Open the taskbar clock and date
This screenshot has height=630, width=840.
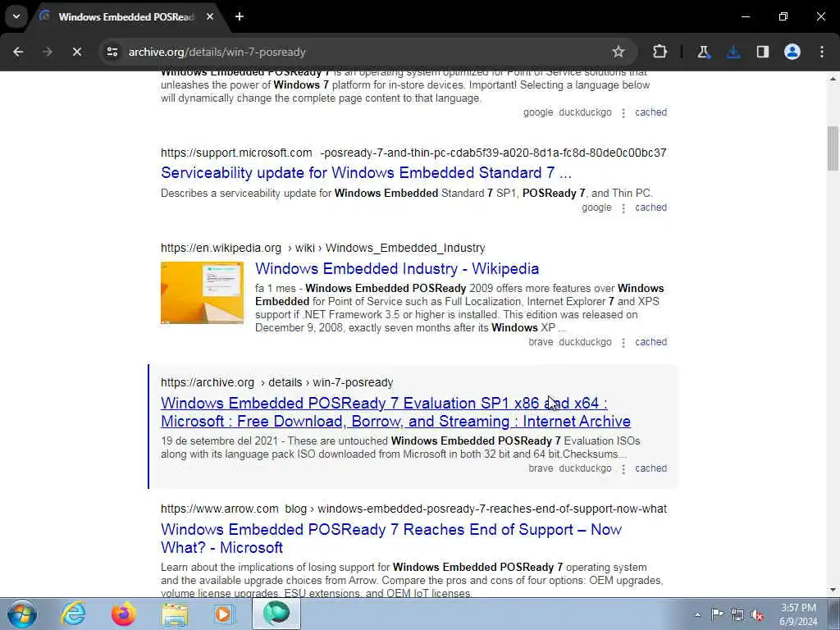pyautogui.click(x=798, y=614)
